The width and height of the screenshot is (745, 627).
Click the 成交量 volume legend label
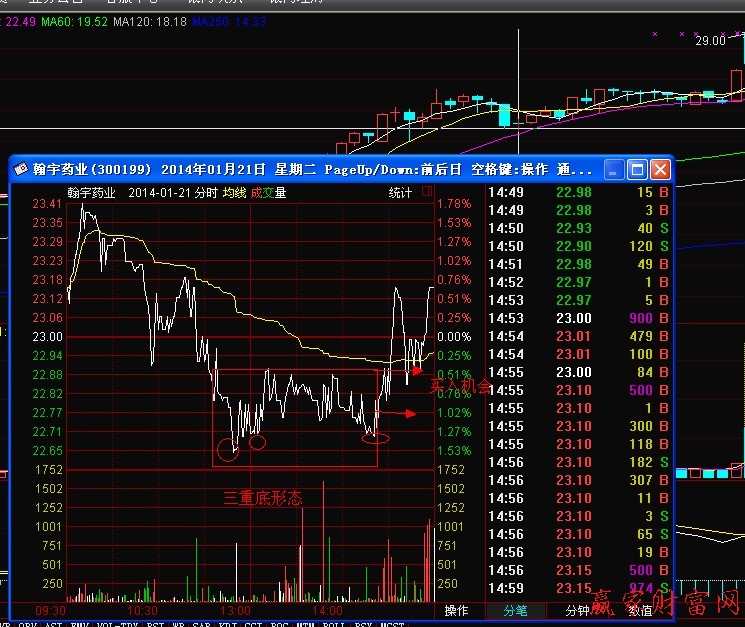(x=268, y=193)
